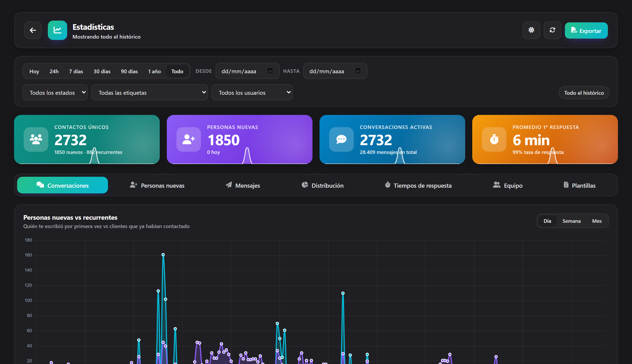Select the 30 días time range
Screen dimensions: 632x364
point(102,71)
